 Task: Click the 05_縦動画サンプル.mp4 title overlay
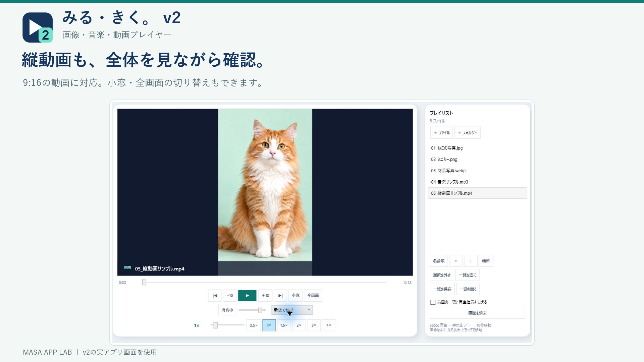coord(160,268)
